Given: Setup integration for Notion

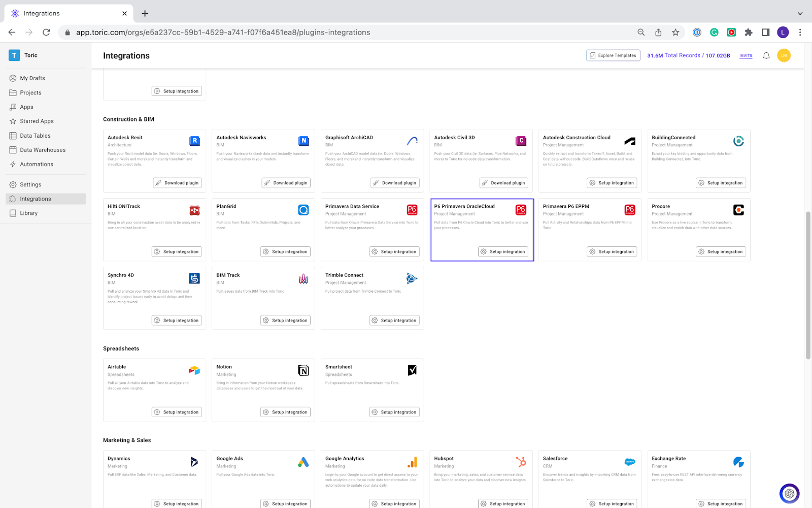Looking at the screenshot, I should coord(285,412).
